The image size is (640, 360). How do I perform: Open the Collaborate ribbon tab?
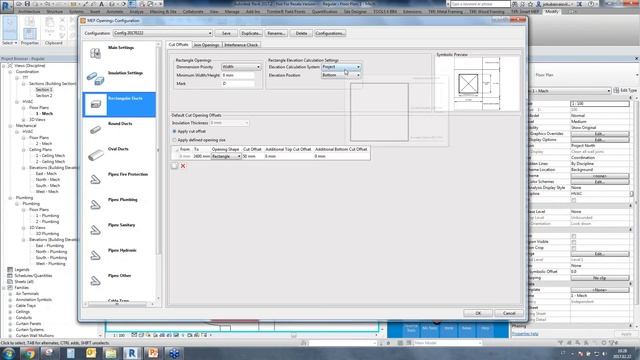[193, 12]
